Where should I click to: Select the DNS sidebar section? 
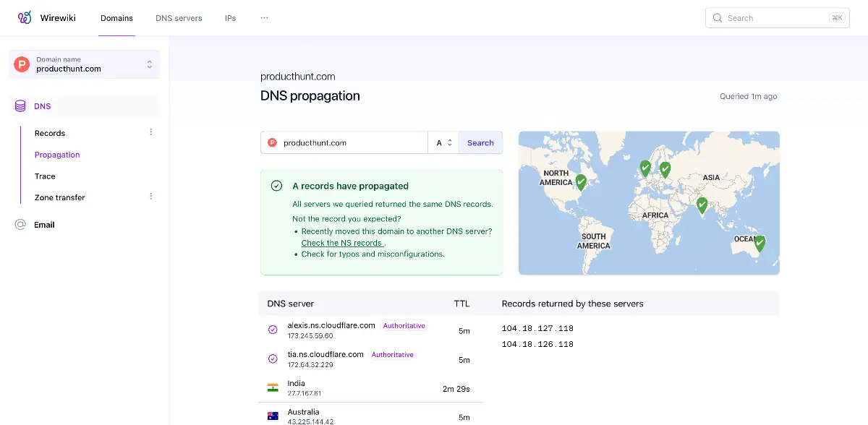[x=84, y=106]
